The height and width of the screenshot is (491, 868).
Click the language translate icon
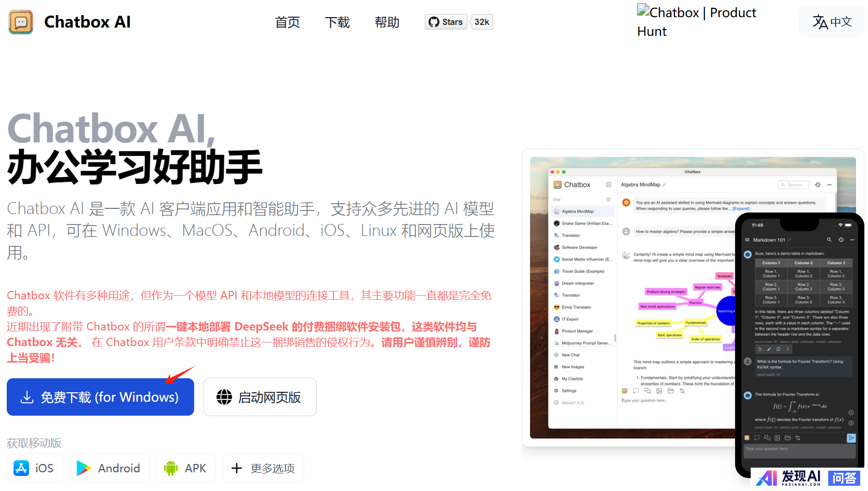pyautogui.click(x=820, y=22)
